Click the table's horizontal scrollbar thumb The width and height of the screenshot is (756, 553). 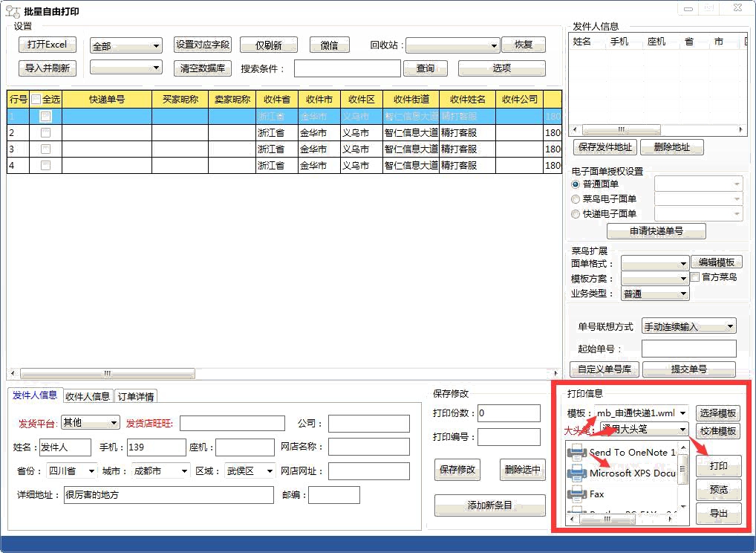pyautogui.click(x=107, y=373)
